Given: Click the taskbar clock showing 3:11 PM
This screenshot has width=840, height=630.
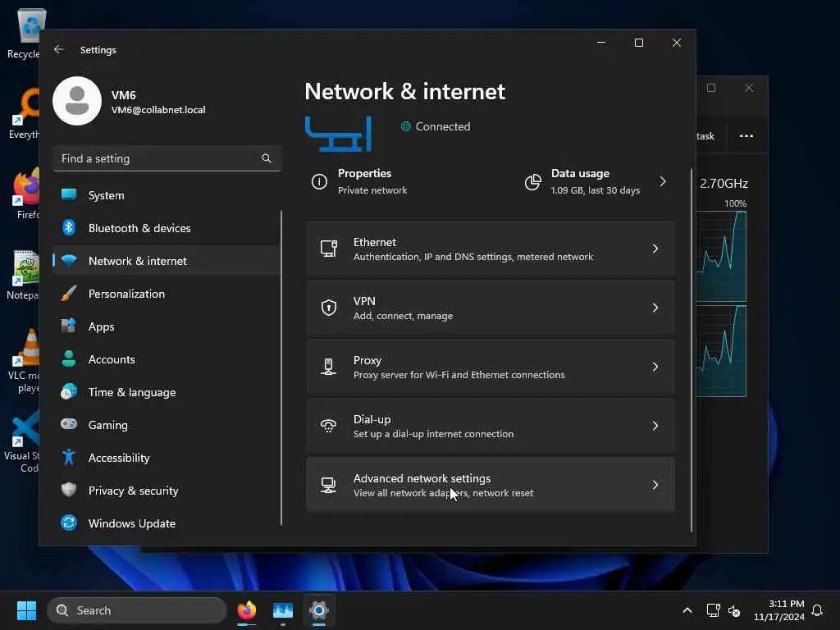Looking at the screenshot, I should (x=779, y=610).
